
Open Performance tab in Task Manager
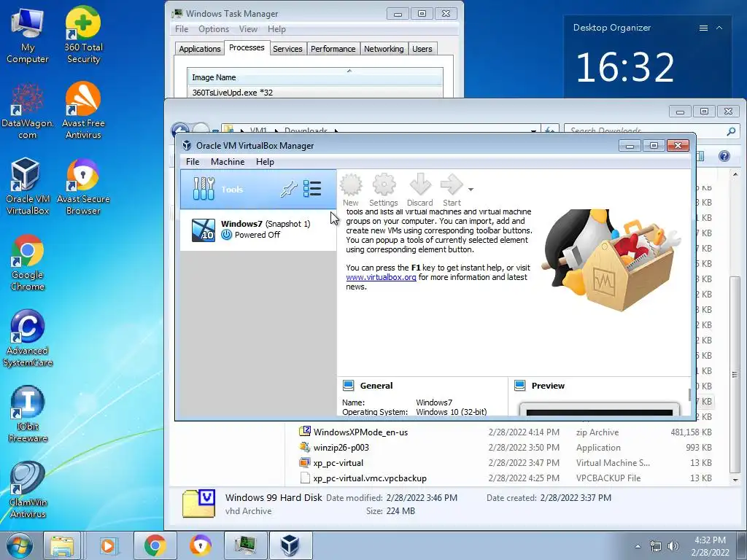tap(333, 49)
